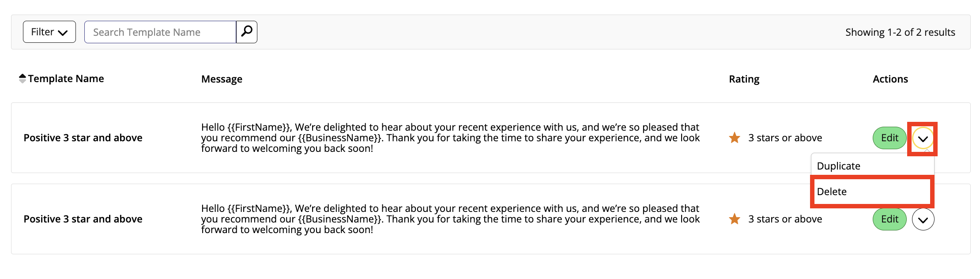The width and height of the screenshot is (980, 279).
Task: Click the Rating column header
Action: coord(744,79)
